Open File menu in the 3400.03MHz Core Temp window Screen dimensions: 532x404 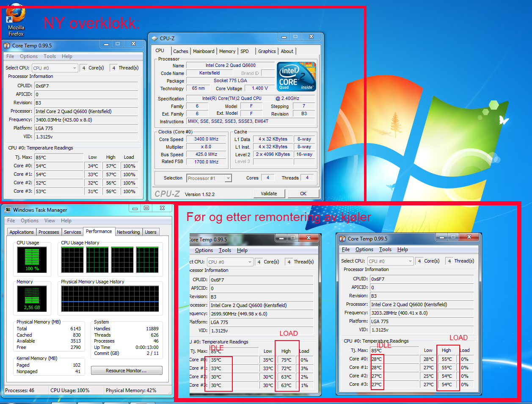10,56
